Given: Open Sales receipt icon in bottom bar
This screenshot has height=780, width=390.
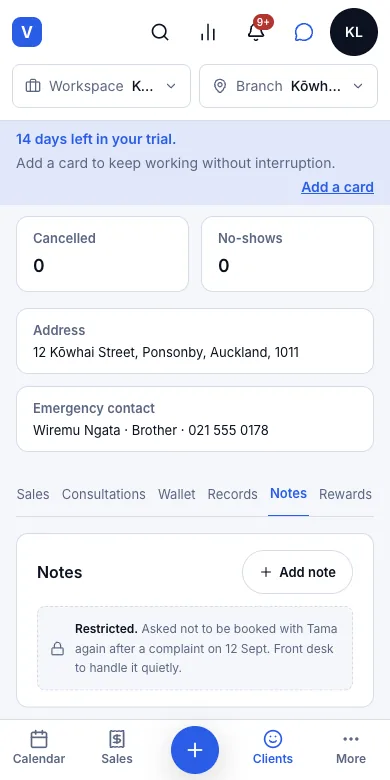Looking at the screenshot, I should coord(117,747).
